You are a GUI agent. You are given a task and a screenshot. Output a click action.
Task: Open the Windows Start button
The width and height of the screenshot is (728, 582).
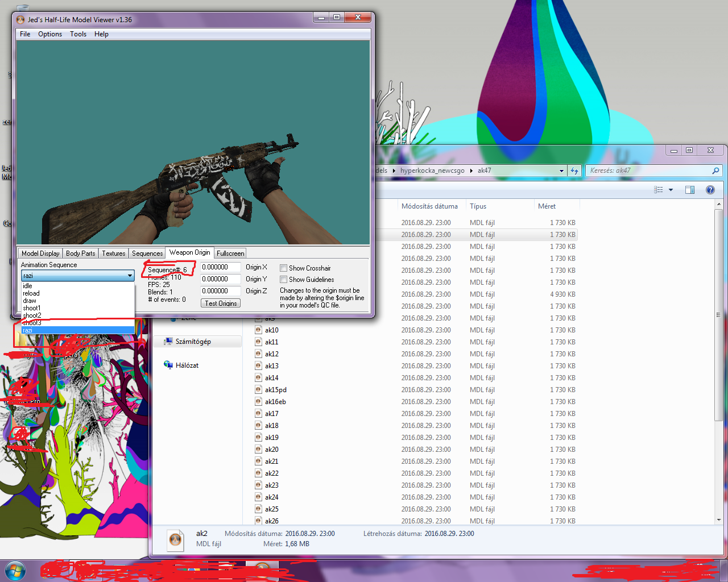coord(14,571)
